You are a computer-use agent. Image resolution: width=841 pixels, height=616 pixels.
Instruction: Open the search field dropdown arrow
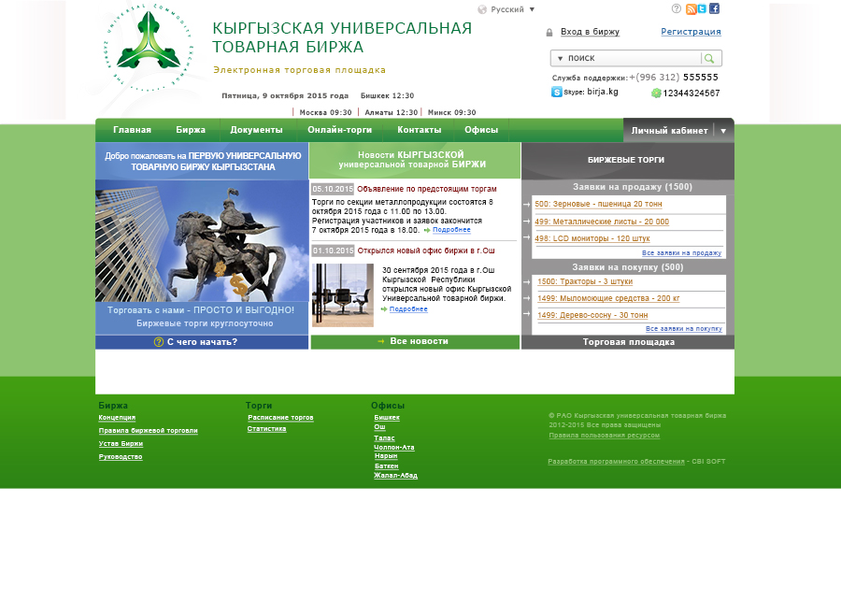click(560, 59)
